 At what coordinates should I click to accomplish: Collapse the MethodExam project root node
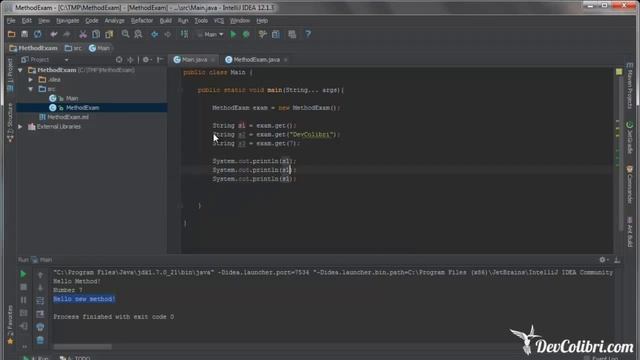tap(20, 70)
